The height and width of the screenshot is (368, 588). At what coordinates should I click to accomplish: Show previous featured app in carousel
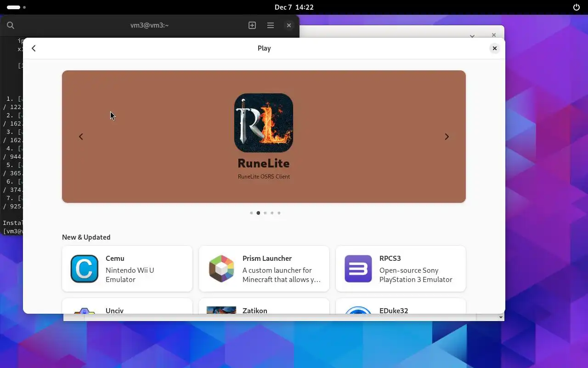(x=81, y=137)
